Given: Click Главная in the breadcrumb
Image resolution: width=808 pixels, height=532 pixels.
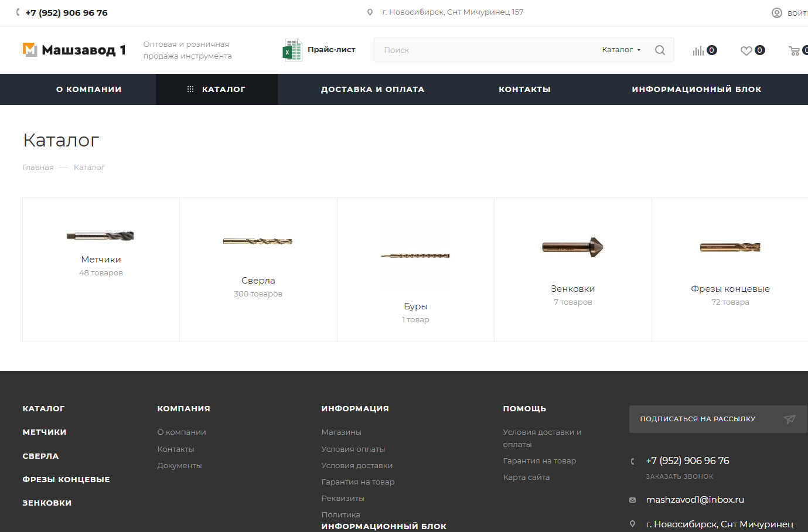Looking at the screenshot, I should click(x=38, y=168).
